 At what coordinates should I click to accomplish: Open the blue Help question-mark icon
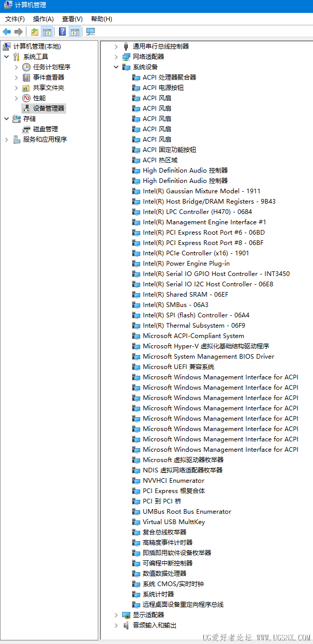[x=62, y=32]
